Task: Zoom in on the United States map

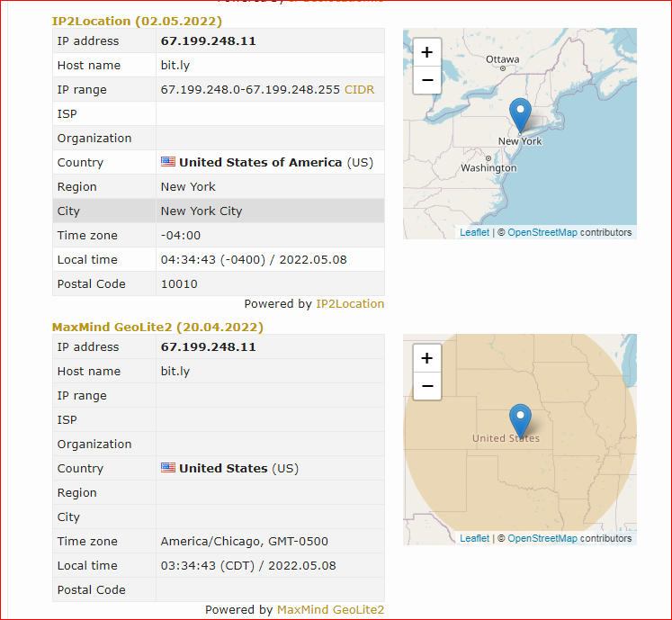Action: pyautogui.click(x=426, y=358)
